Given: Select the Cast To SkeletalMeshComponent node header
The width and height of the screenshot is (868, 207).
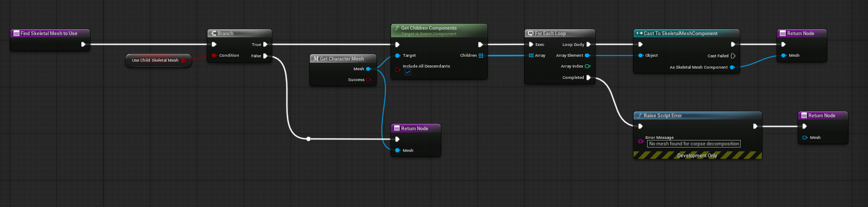Looking at the screenshot, I should (x=686, y=34).
